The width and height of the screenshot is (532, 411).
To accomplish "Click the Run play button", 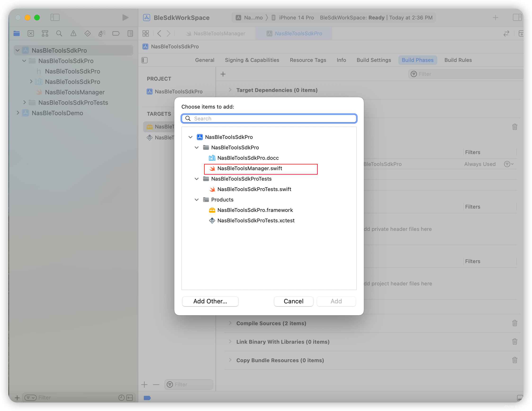I will (125, 17).
